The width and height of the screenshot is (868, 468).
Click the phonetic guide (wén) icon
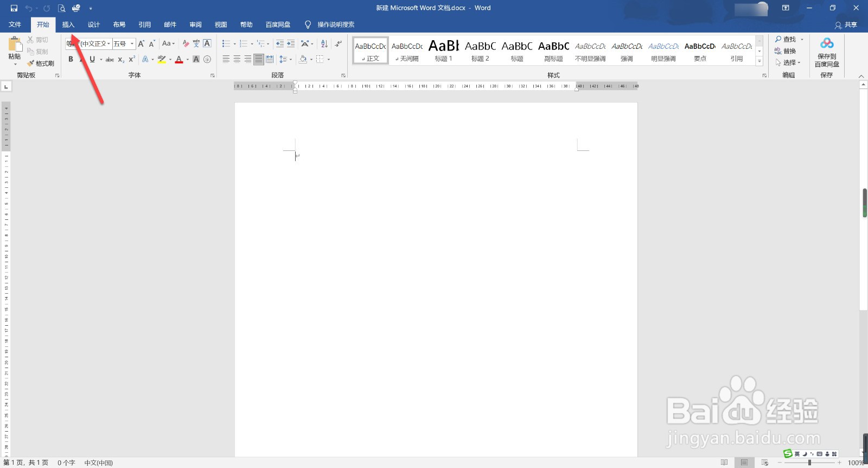coord(196,43)
